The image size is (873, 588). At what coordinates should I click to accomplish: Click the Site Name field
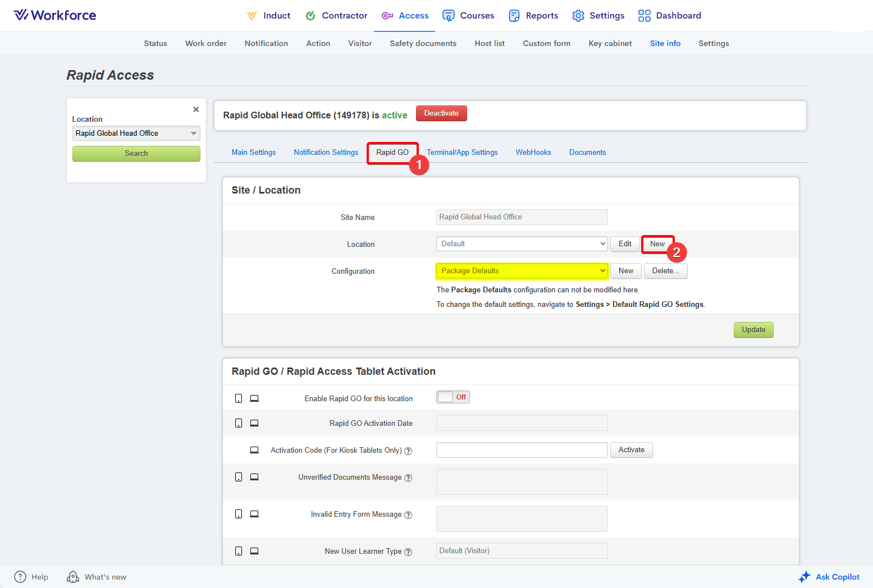tap(522, 217)
